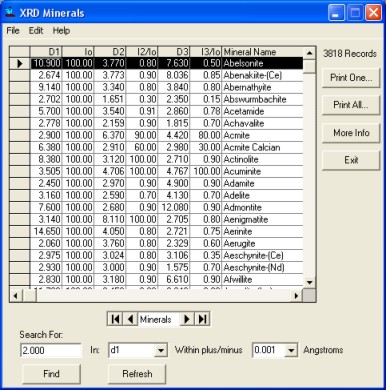The image size is (386, 390).
Task: Select the Actinolite cell
Action: 263,159
